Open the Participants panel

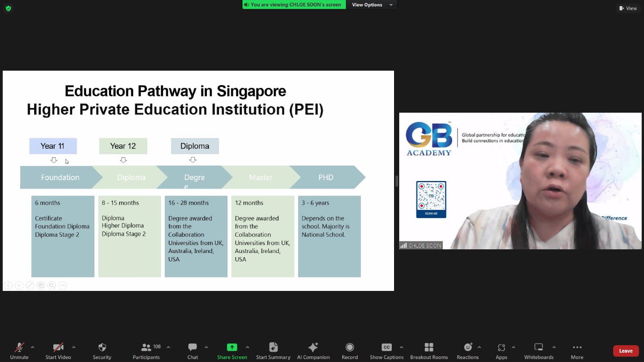[x=146, y=348]
